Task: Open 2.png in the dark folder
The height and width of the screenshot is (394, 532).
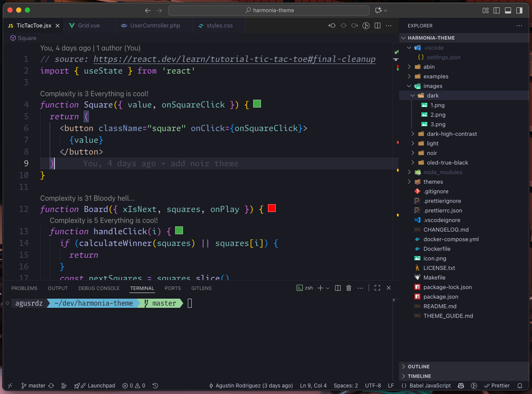Action: tap(464, 114)
